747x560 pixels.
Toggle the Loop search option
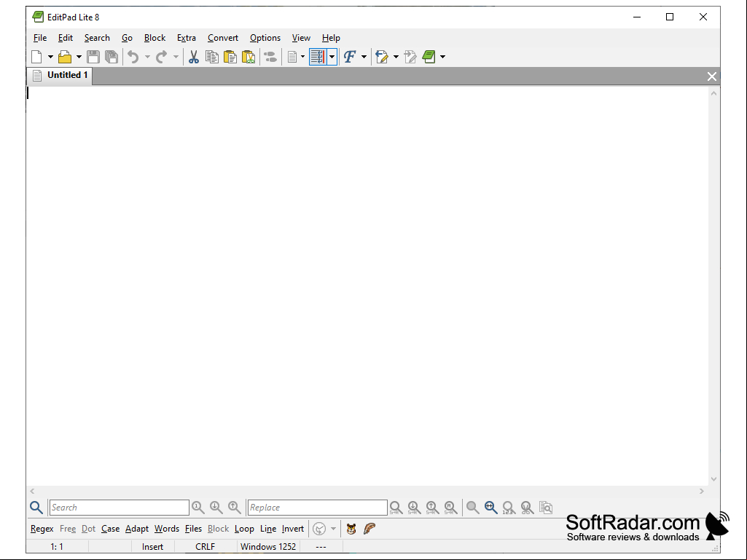point(244,529)
